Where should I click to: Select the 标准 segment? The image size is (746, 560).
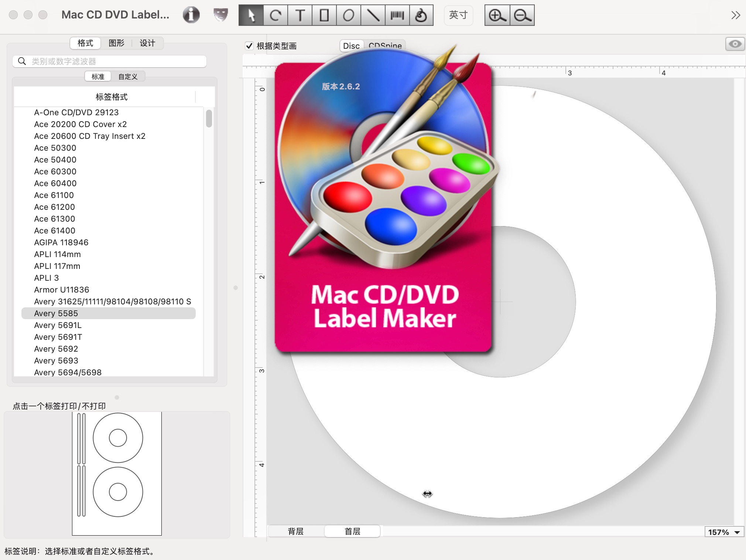(98, 76)
